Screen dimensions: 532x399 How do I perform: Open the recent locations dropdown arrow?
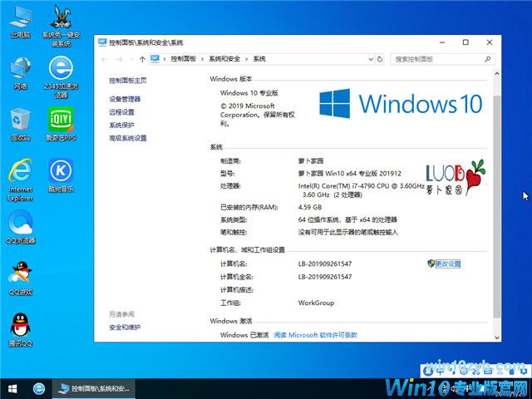[131, 59]
